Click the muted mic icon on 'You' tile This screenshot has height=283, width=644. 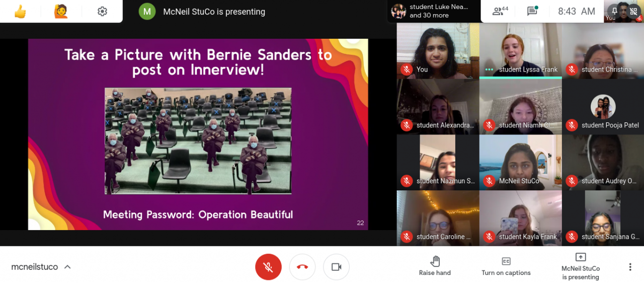point(406,69)
